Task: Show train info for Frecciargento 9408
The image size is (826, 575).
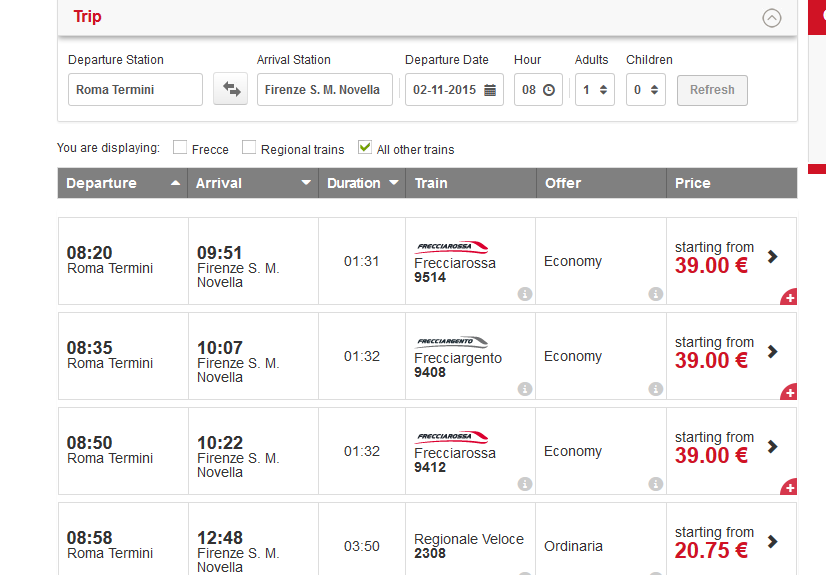Action: (x=525, y=389)
